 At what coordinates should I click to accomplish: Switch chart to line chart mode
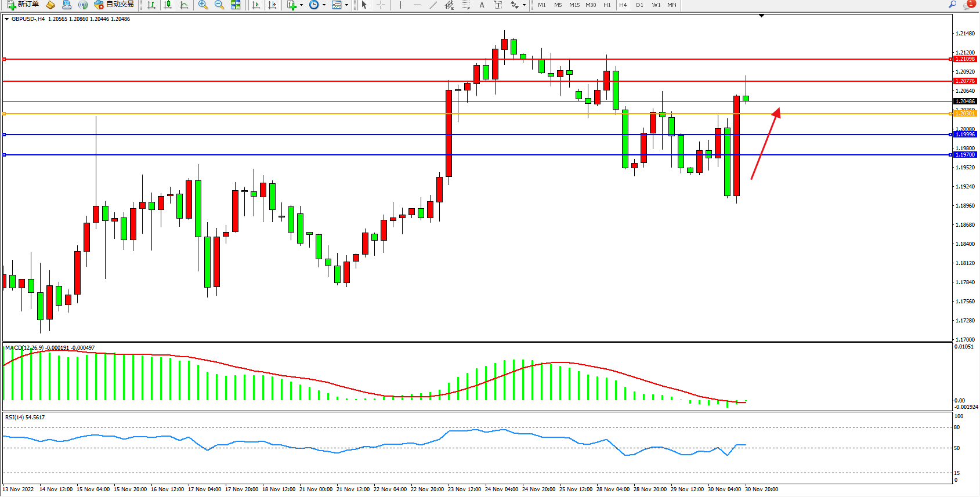[x=184, y=5]
